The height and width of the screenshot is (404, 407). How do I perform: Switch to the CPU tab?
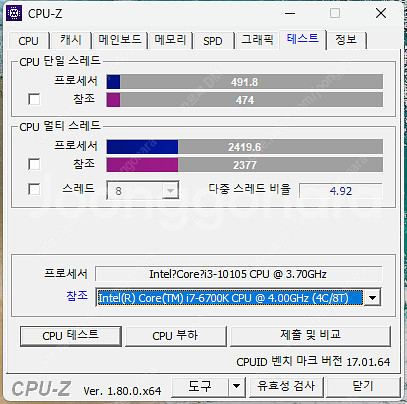click(29, 41)
